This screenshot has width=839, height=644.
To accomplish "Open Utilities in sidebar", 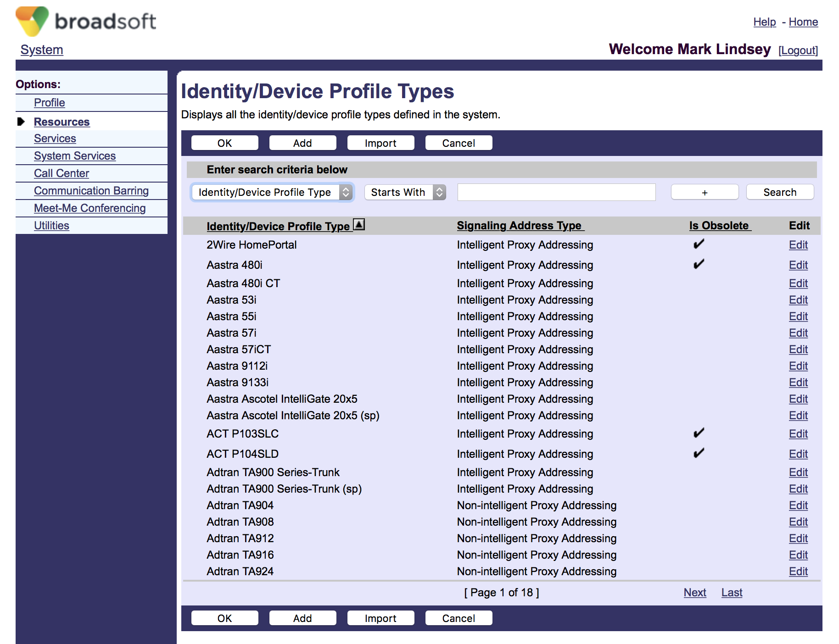I will point(51,226).
